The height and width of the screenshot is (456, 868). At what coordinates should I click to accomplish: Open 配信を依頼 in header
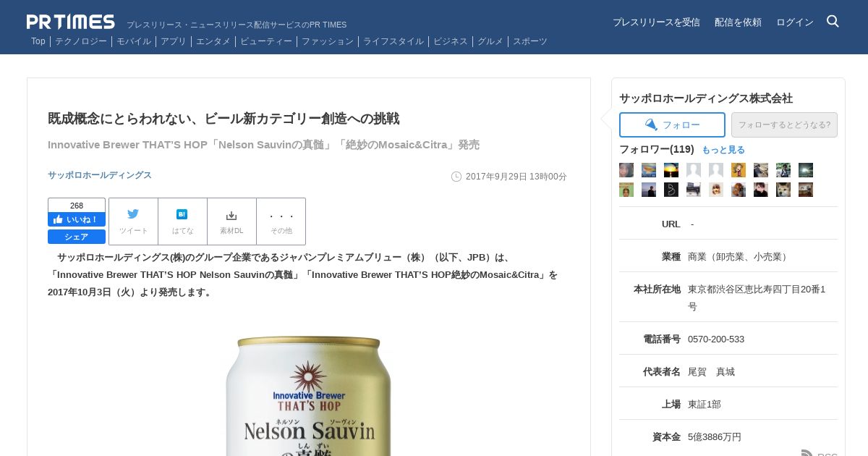tap(738, 22)
